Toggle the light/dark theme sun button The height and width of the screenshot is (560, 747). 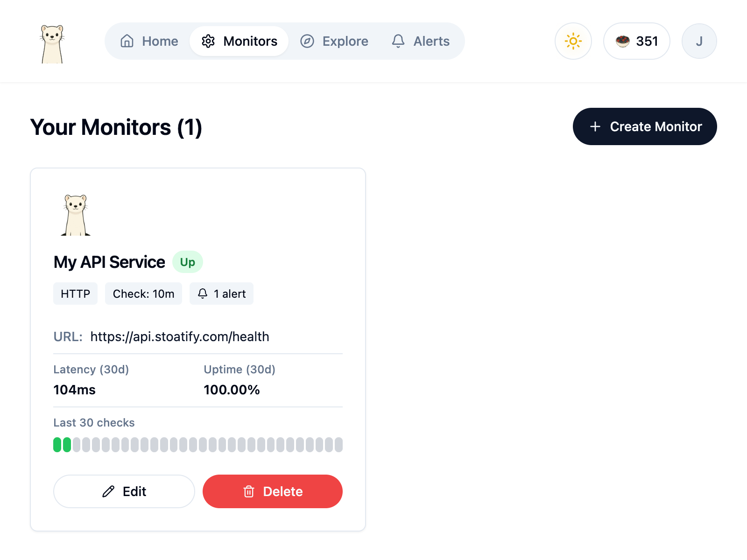point(573,41)
